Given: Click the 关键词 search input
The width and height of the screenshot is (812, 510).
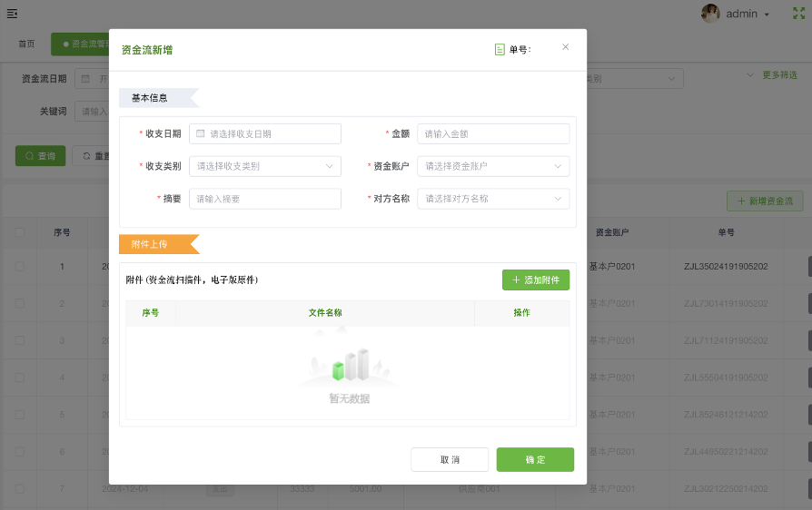Looking at the screenshot, I should coord(92,112).
